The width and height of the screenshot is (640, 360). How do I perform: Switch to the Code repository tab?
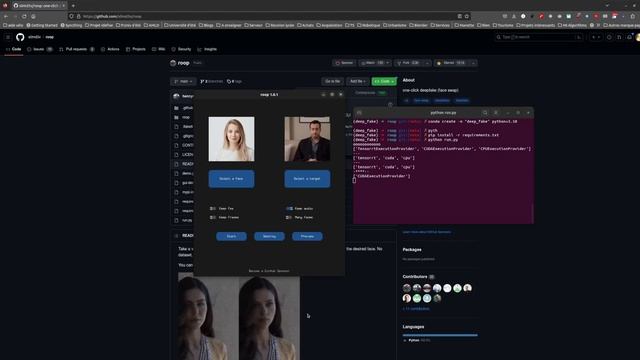tap(14, 49)
